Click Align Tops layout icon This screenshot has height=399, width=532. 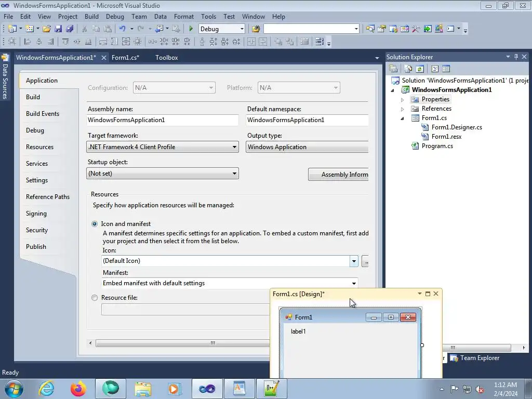pyautogui.click(x=65, y=42)
